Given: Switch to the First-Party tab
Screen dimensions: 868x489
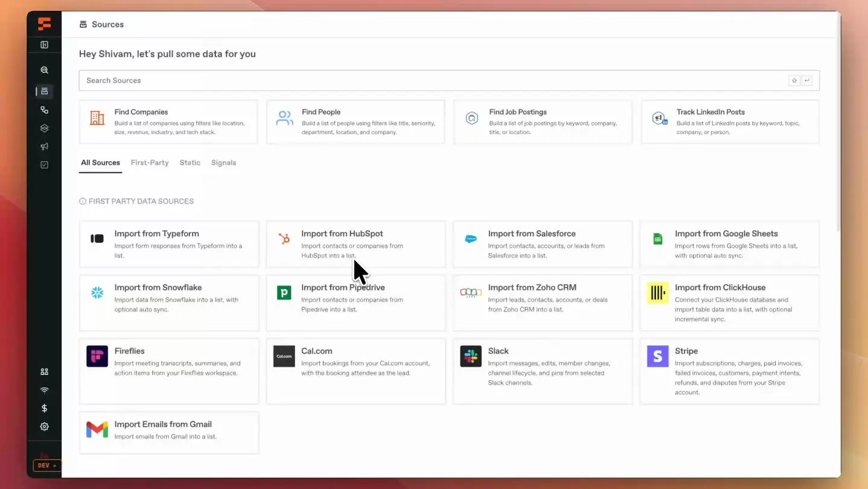Looking at the screenshot, I should tap(150, 163).
